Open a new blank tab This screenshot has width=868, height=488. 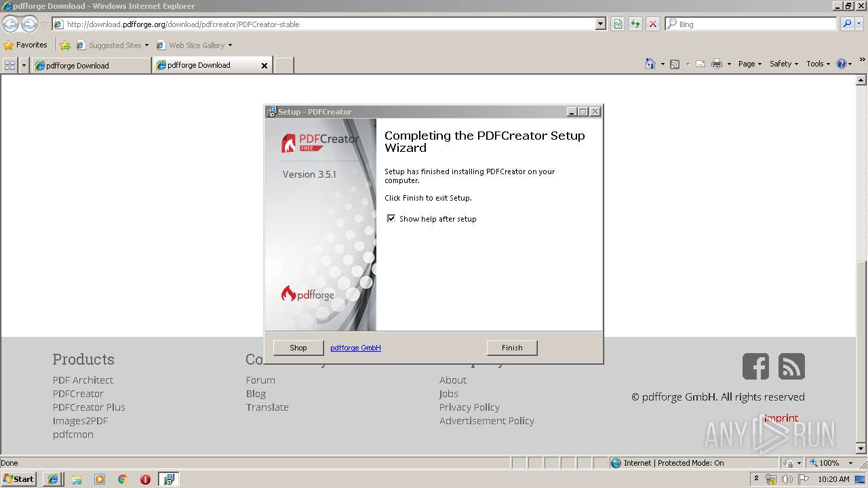(x=283, y=66)
